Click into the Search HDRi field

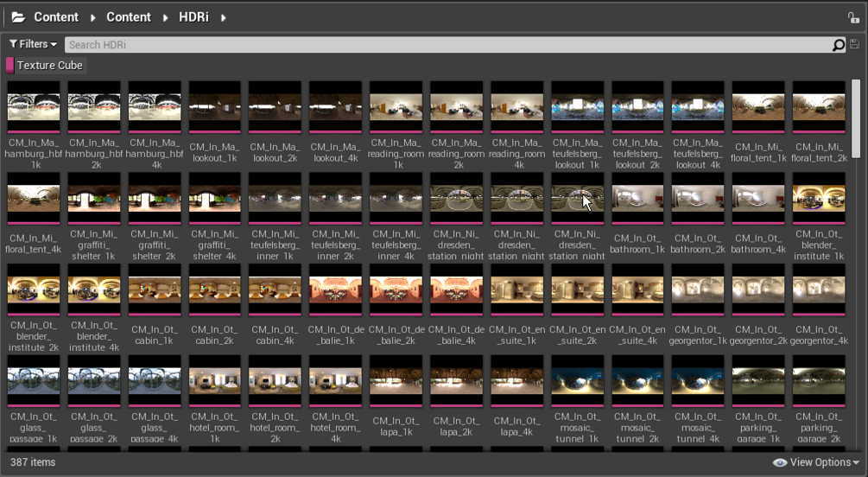(x=448, y=45)
